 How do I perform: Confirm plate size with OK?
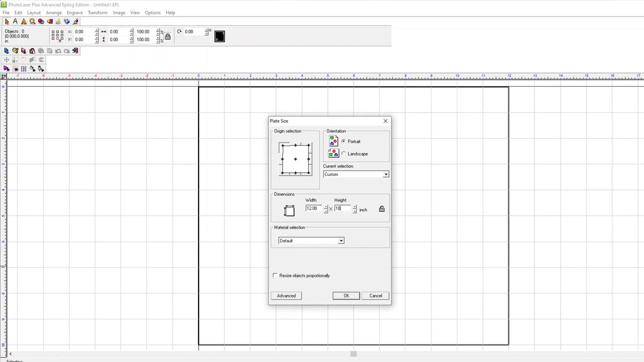(346, 295)
